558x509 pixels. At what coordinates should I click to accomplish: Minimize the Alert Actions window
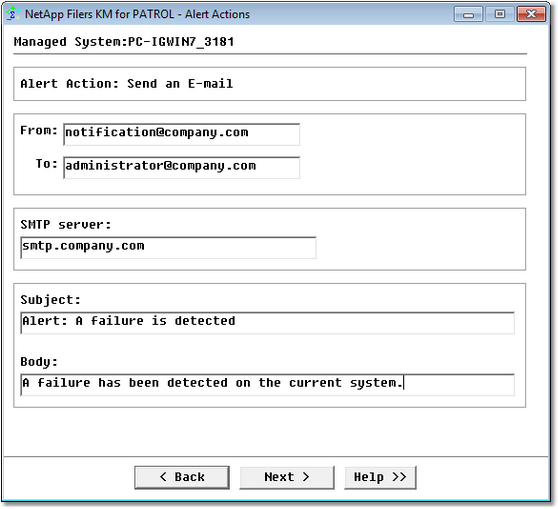click(x=468, y=14)
